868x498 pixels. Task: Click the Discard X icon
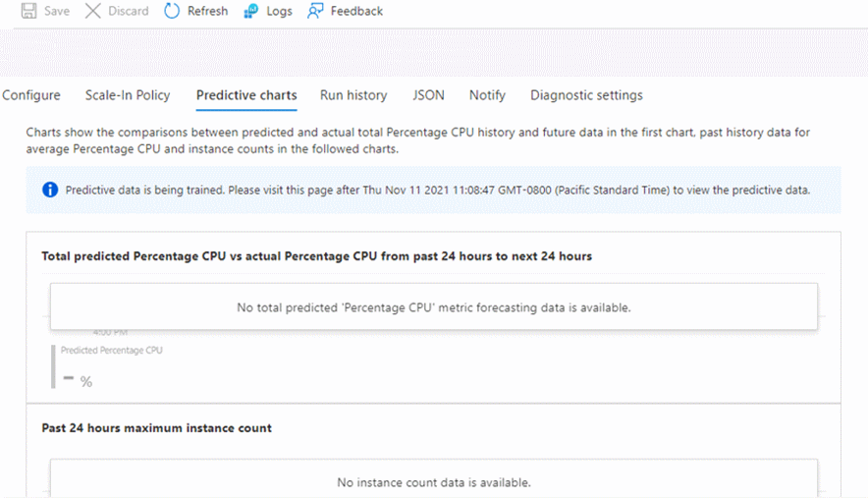click(x=93, y=11)
